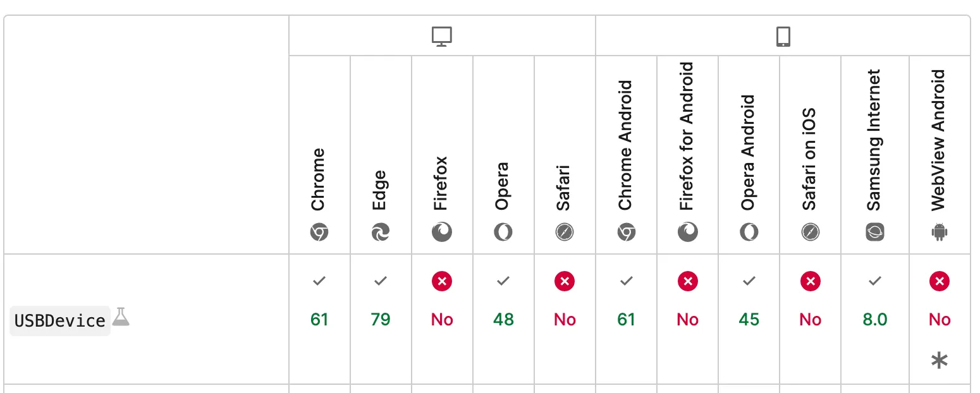This screenshot has width=980, height=393.
Task: Click the desktop monitor icon header
Action: coord(442,37)
